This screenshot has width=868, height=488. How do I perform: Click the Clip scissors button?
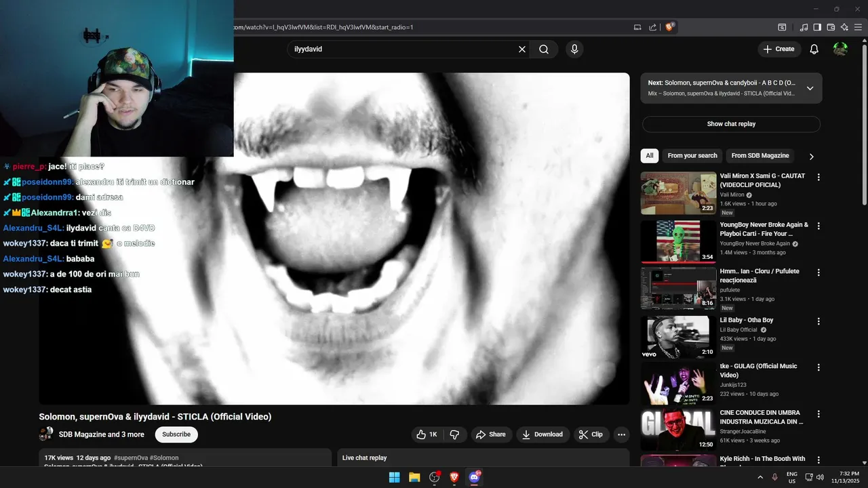(x=590, y=434)
